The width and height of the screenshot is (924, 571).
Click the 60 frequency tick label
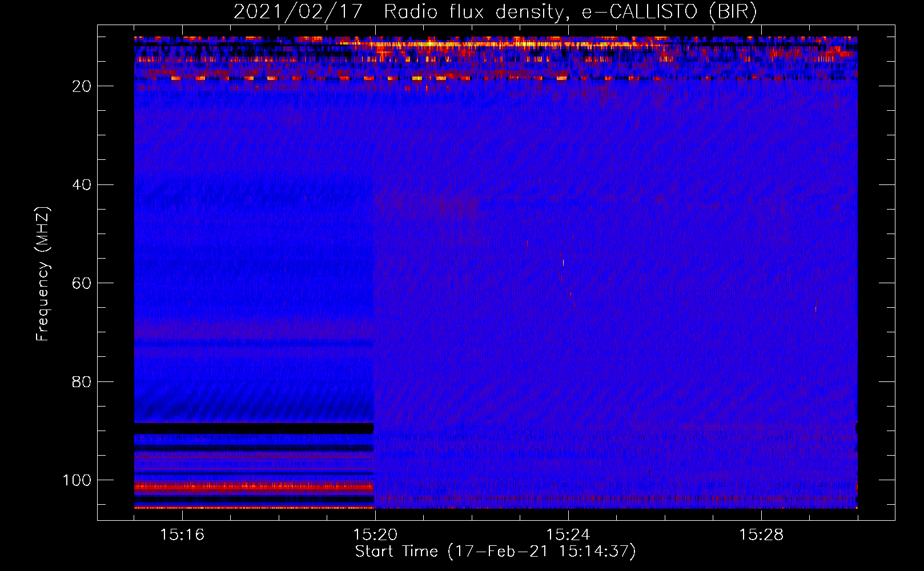82,283
